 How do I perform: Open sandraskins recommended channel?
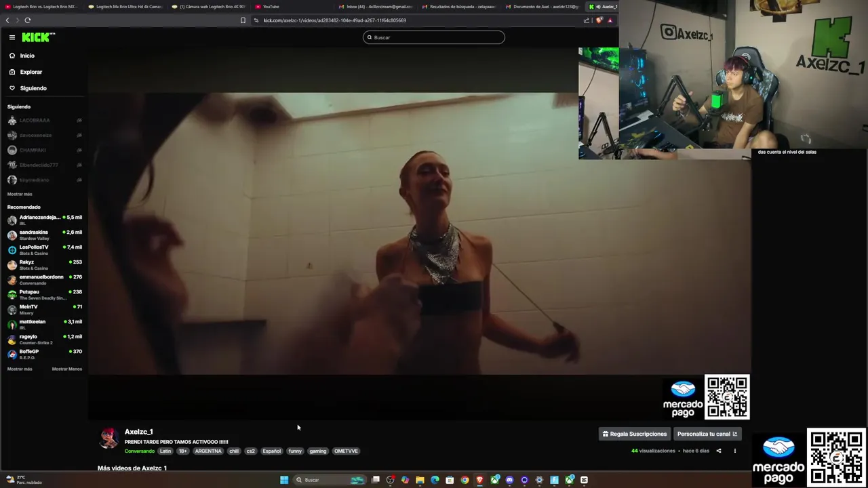(43, 235)
